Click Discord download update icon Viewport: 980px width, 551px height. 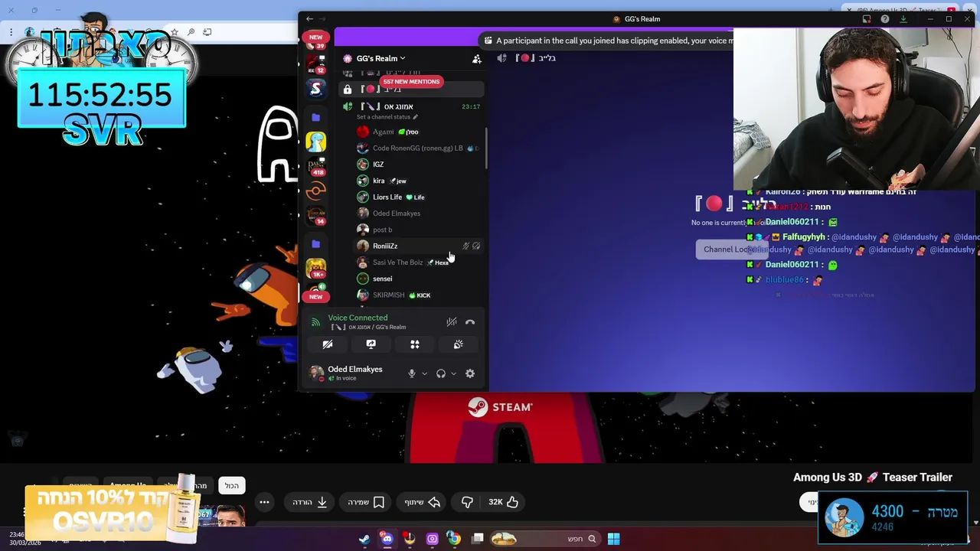[903, 19]
